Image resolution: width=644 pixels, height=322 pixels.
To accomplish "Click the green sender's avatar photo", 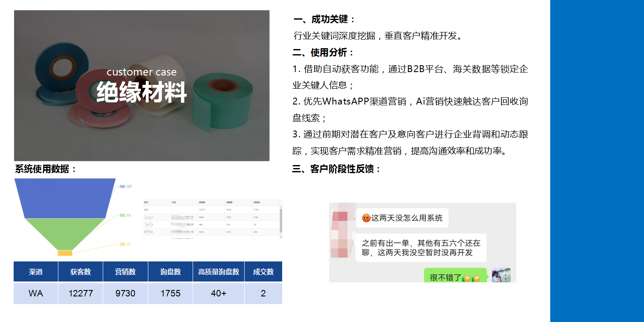I will pyautogui.click(x=501, y=275).
